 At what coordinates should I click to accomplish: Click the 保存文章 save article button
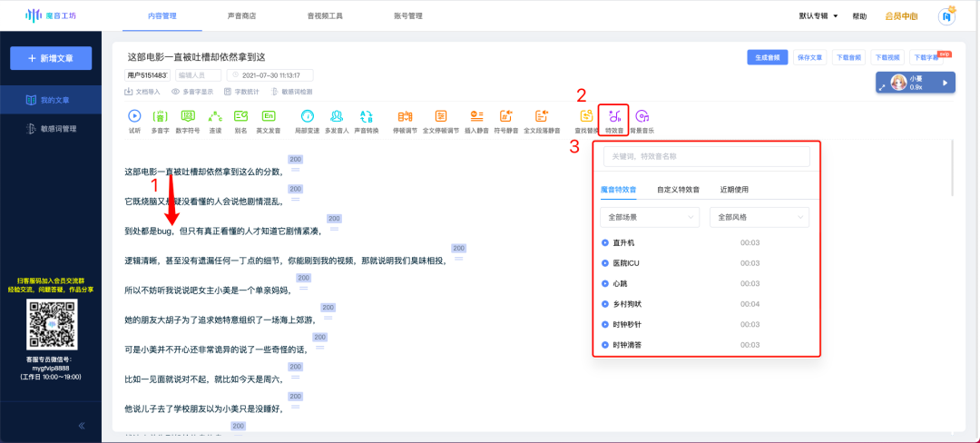810,57
